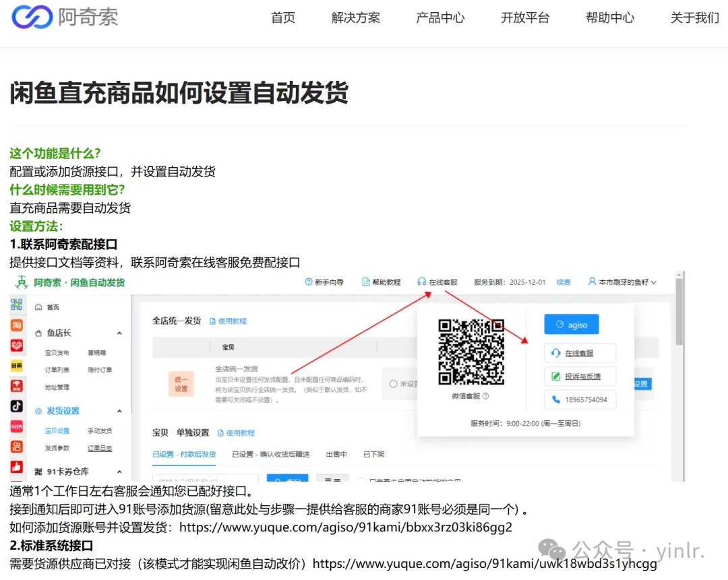Open the 帮助中心 menu

(610, 18)
